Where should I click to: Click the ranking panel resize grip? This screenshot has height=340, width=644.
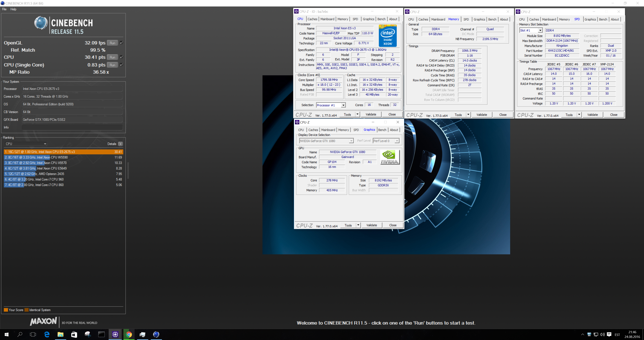(x=128, y=170)
